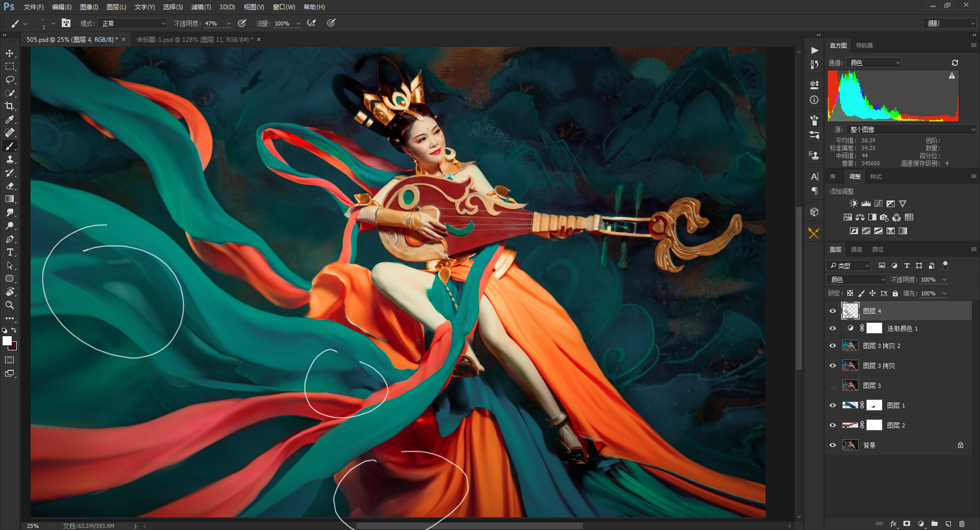
Task: Click the foreground color swatch
Action: click(x=7, y=341)
